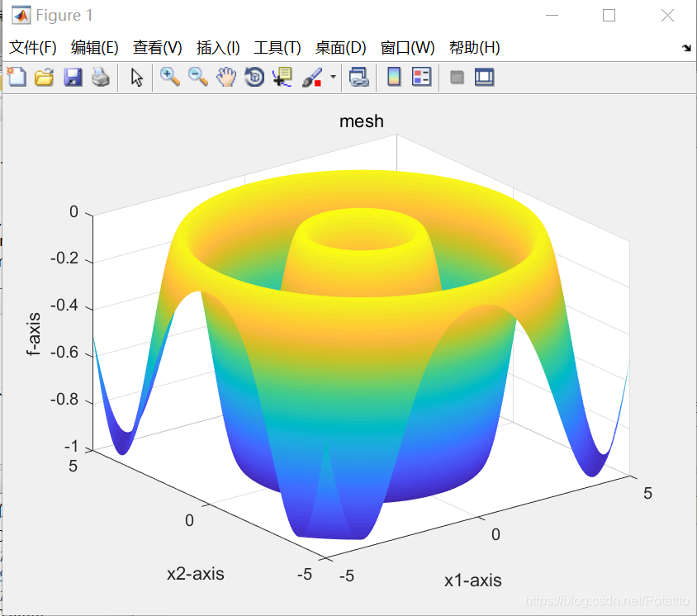The height and width of the screenshot is (616, 697).
Task: Click the -0.8 tick on f-axis
Action: click(64, 400)
